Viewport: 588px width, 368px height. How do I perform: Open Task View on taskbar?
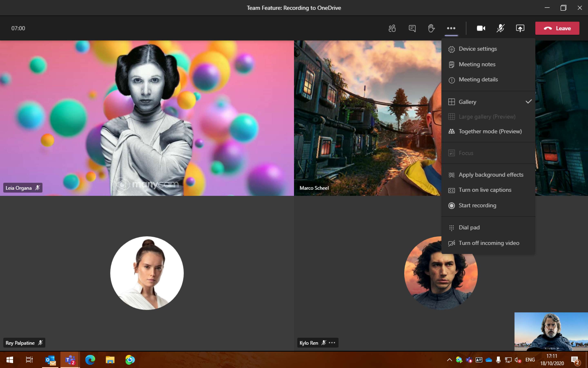29,359
